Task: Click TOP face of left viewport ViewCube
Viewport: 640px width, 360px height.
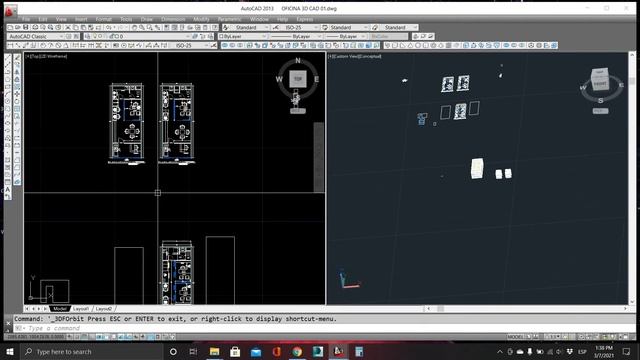Action: [298, 79]
